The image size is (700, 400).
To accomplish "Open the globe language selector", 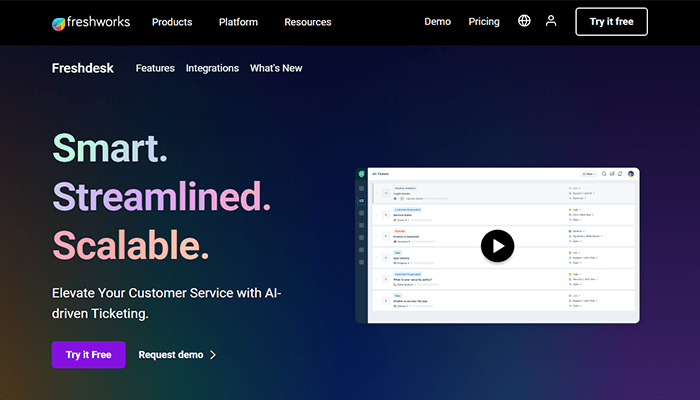I will tap(524, 21).
